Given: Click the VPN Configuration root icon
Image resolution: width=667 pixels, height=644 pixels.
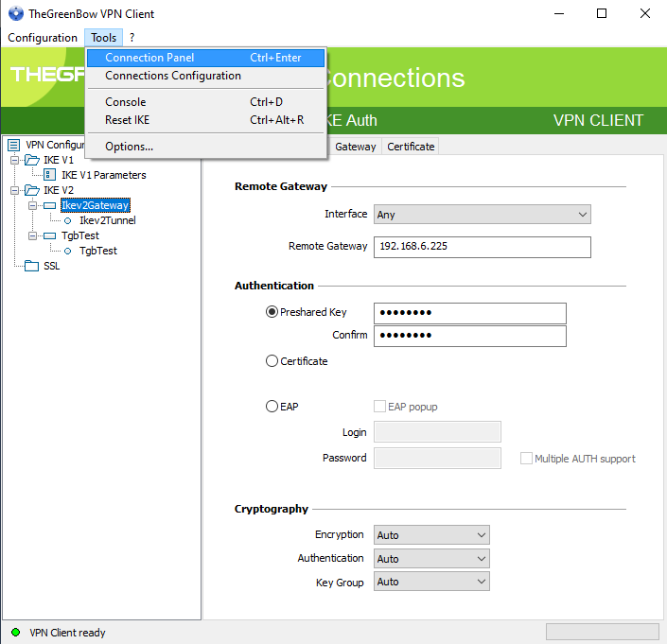Looking at the screenshot, I should [13, 145].
